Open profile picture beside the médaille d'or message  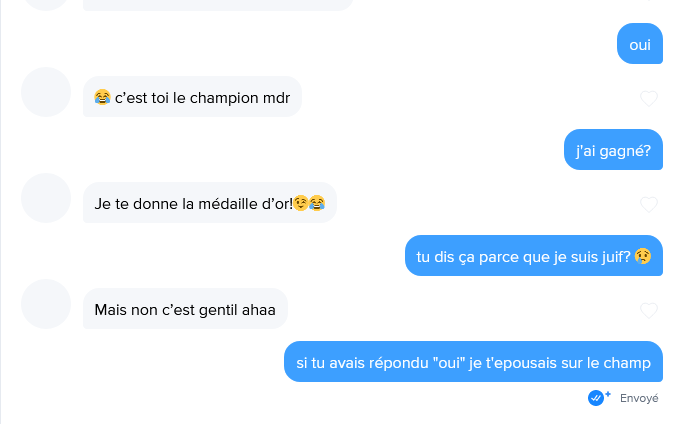point(46,198)
